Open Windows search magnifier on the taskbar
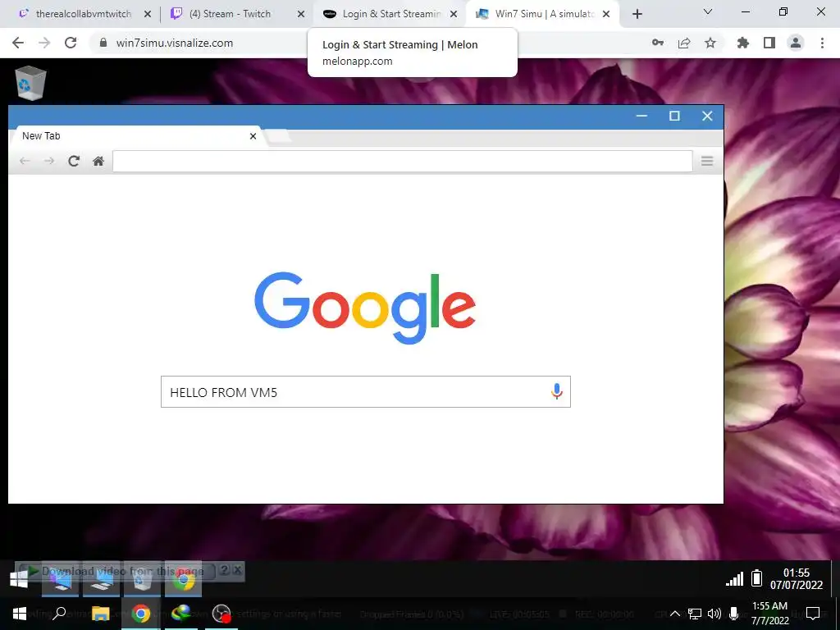Viewport: 840px width, 630px height. 59,614
